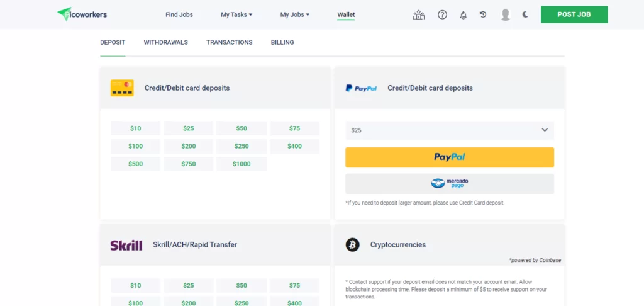Open the notifications bell
This screenshot has width=644, height=306.
[x=464, y=15]
